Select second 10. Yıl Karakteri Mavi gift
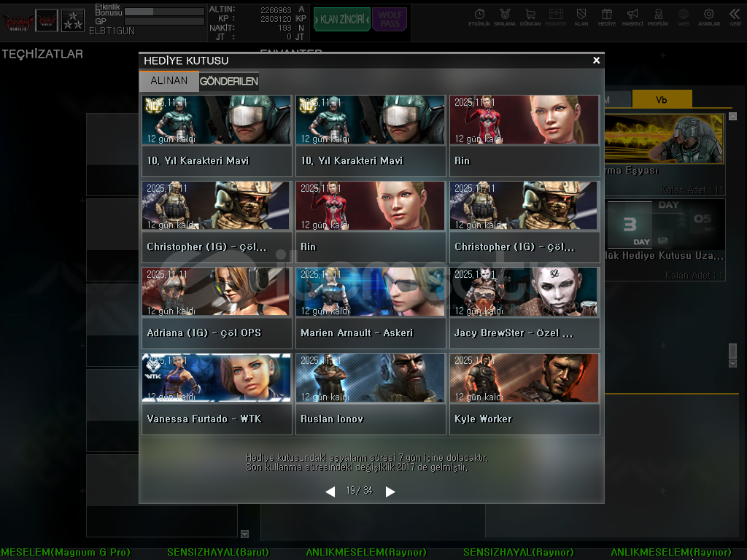This screenshot has width=747, height=560. 371,136
